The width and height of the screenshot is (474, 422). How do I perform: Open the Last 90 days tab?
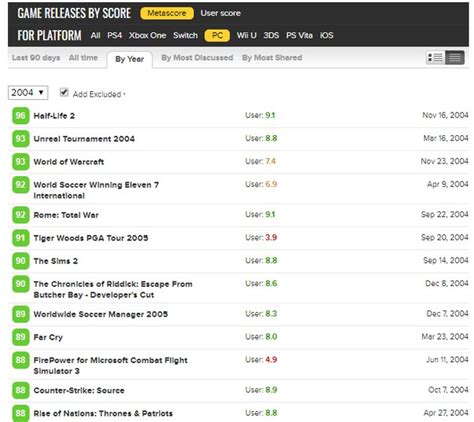coord(36,58)
